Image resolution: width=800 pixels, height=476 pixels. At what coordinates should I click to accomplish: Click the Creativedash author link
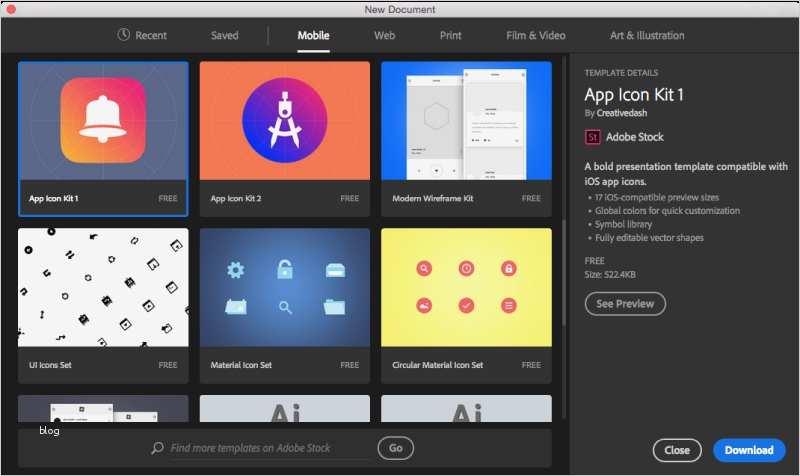[621, 113]
